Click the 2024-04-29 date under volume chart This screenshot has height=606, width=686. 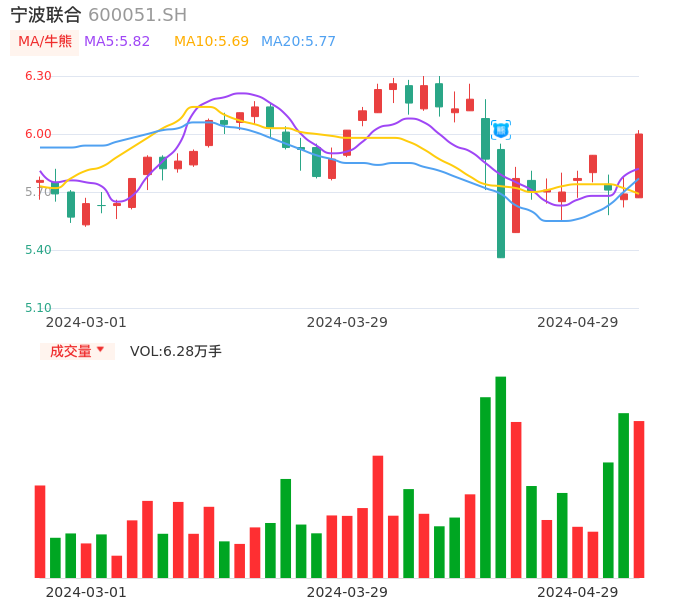click(x=578, y=592)
